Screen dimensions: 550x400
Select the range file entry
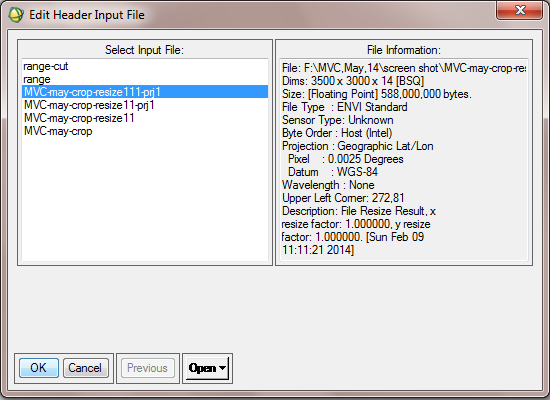coord(37,79)
